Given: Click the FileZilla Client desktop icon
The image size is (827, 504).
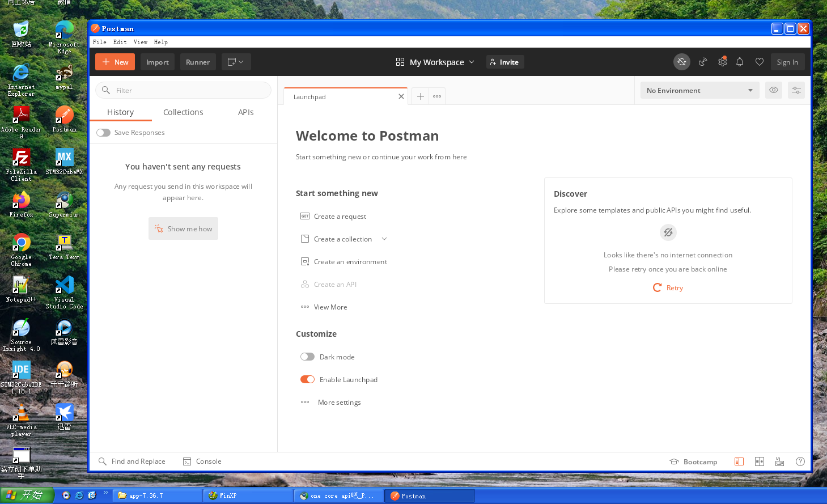Looking at the screenshot, I should coord(21,165).
